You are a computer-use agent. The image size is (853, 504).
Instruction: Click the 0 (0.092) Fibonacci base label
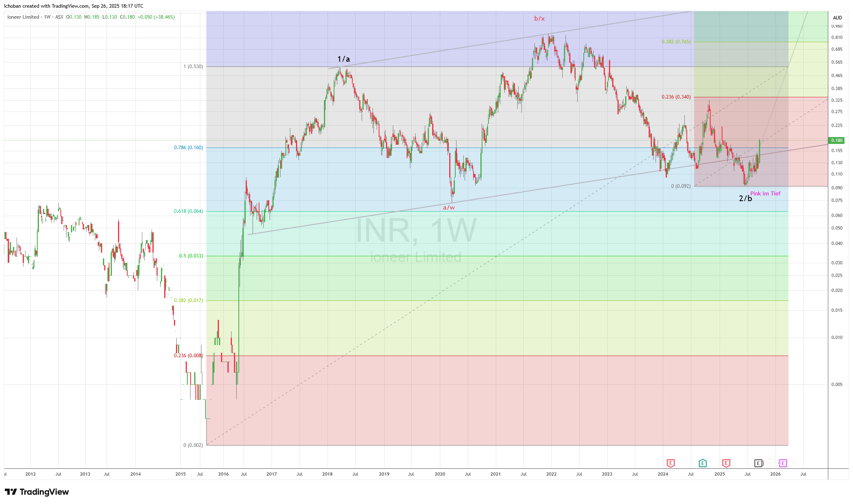(680, 186)
